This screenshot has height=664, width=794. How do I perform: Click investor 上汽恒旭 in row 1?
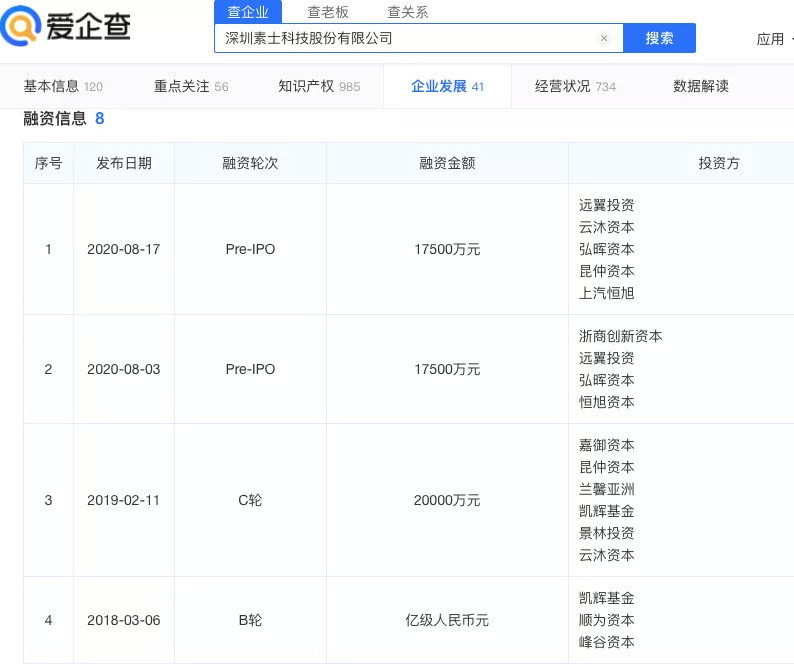[x=606, y=293]
